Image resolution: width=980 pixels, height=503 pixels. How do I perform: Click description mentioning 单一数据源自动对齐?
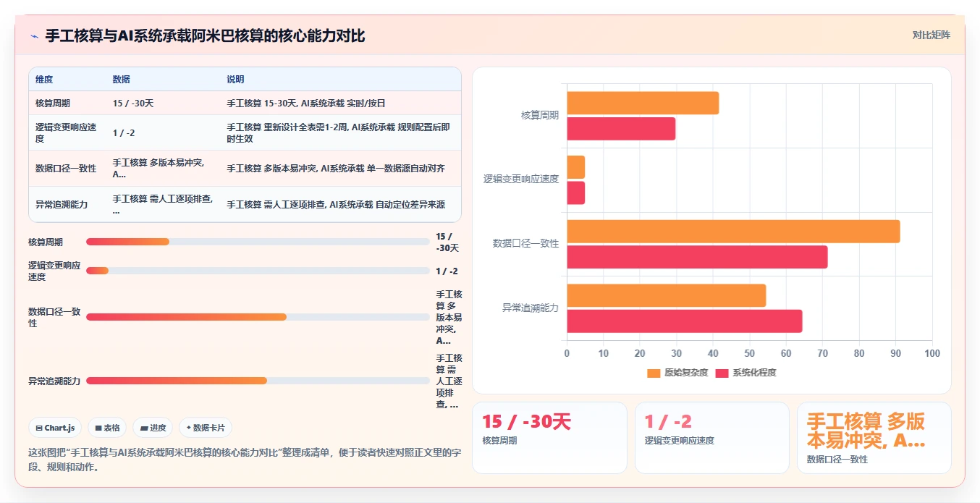pos(336,169)
